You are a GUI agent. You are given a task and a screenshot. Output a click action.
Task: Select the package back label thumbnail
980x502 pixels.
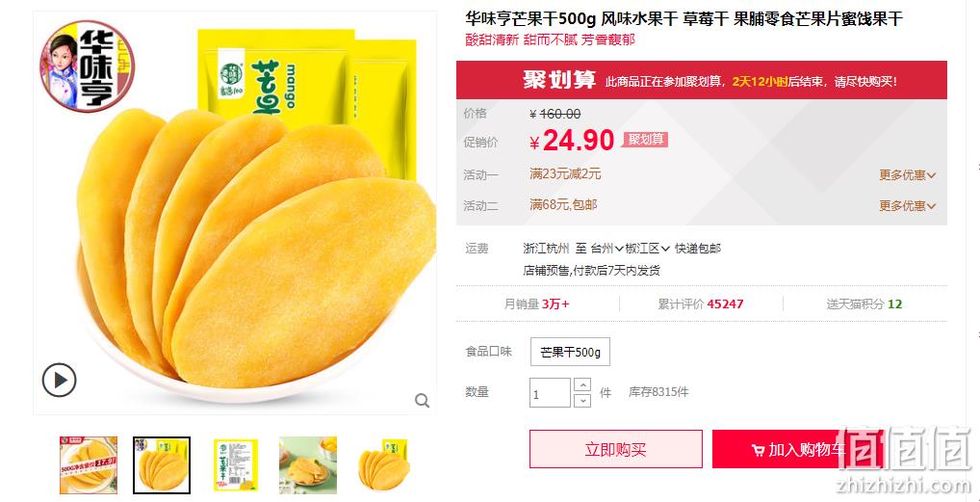tap(235, 465)
